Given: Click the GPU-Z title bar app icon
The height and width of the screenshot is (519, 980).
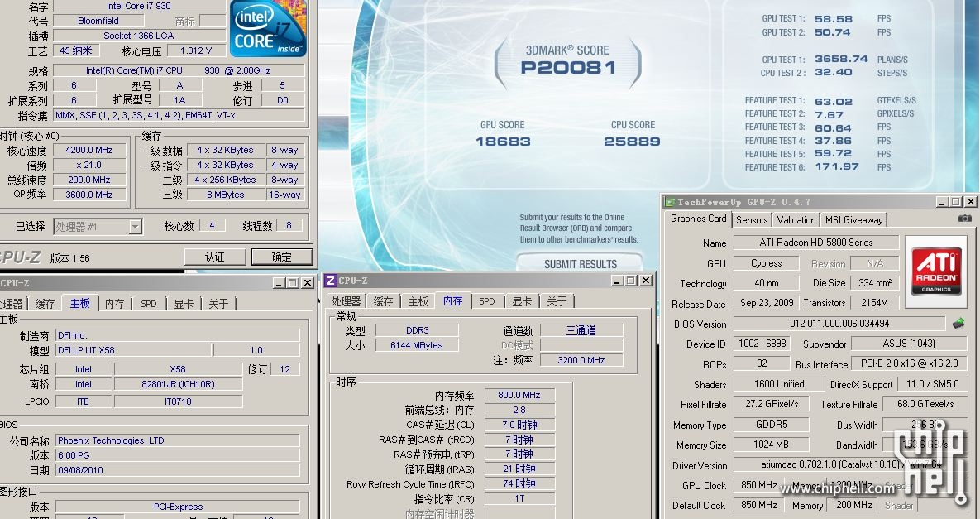Looking at the screenshot, I should coord(670,202).
